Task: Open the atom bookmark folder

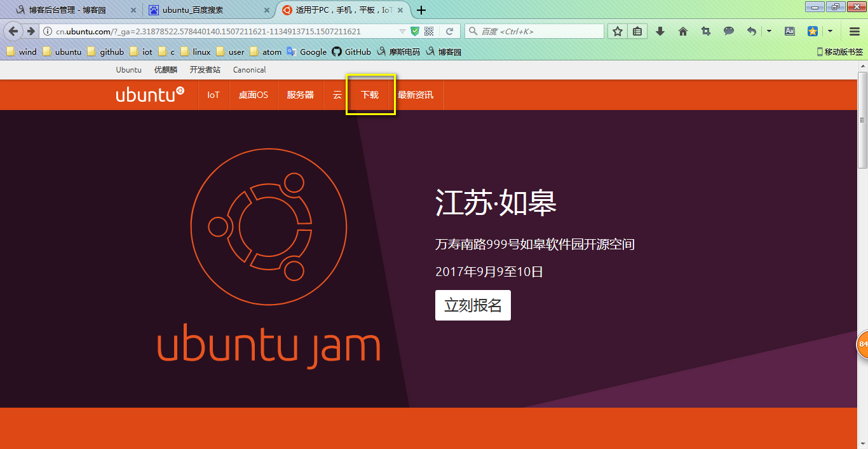Action: [266, 52]
